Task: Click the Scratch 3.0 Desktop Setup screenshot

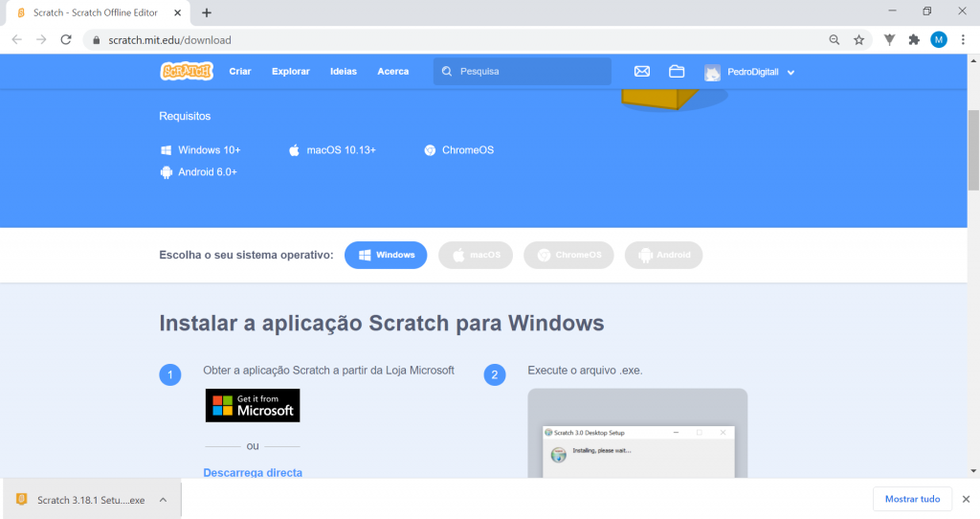Action: pyautogui.click(x=637, y=434)
